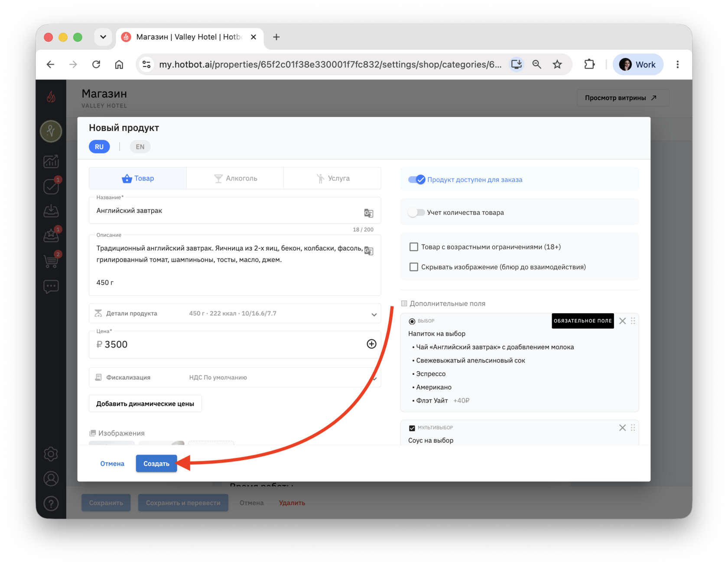
Task: Switch to EN language
Action: click(140, 147)
